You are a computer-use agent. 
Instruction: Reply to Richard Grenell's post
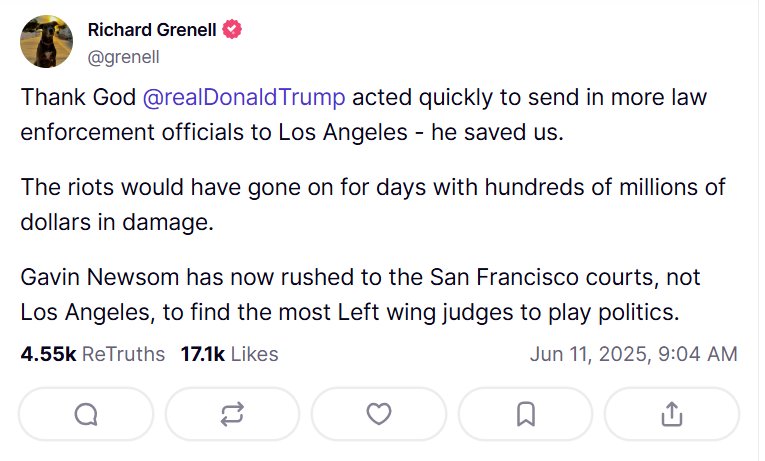[86, 413]
